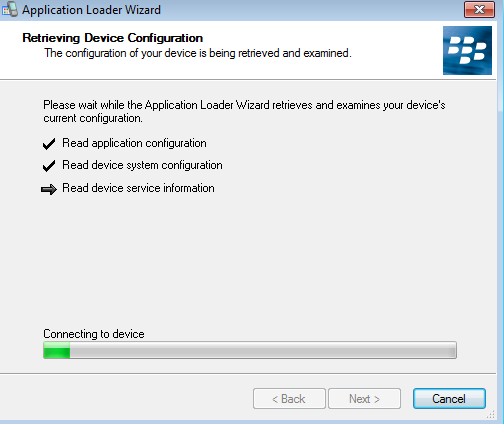Screen dimensions: 504x424
Task: Click the BlackBerry logo image
Action: point(467,50)
